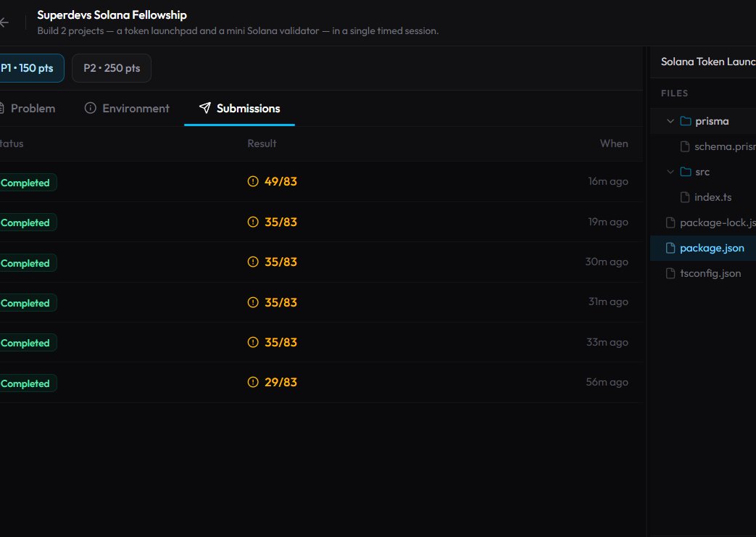Go back using the left arrow icon
Viewport: 756px width, 537px height.
tap(4, 22)
